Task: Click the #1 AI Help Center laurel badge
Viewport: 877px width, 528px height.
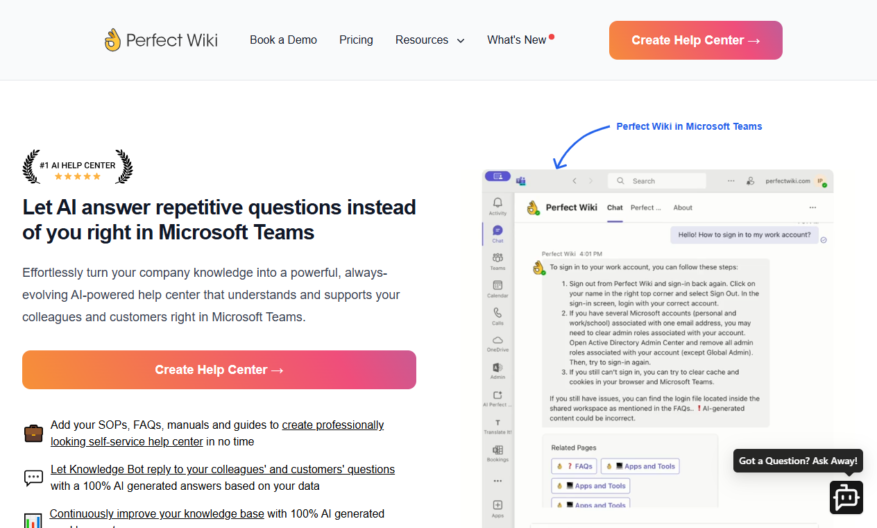Action: (x=77, y=167)
